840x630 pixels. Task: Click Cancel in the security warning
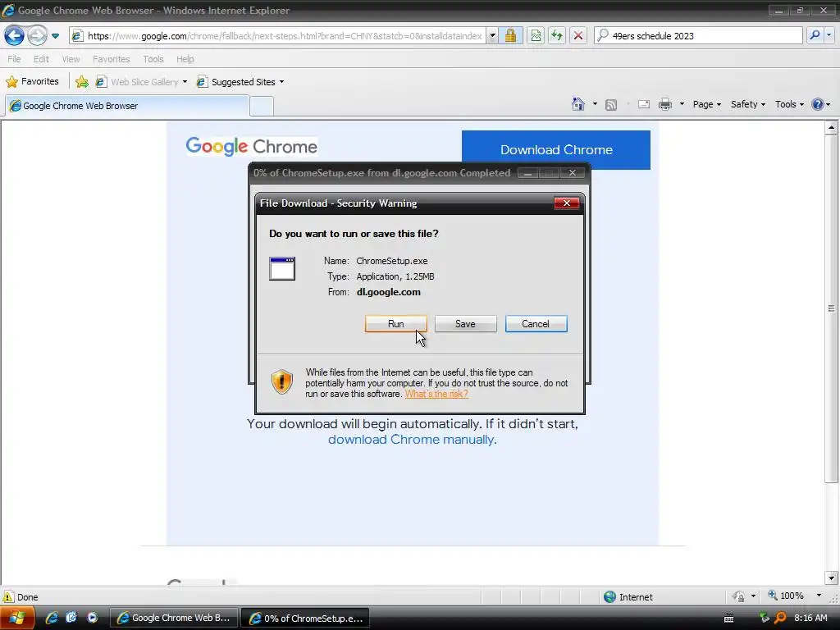[536, 323]
